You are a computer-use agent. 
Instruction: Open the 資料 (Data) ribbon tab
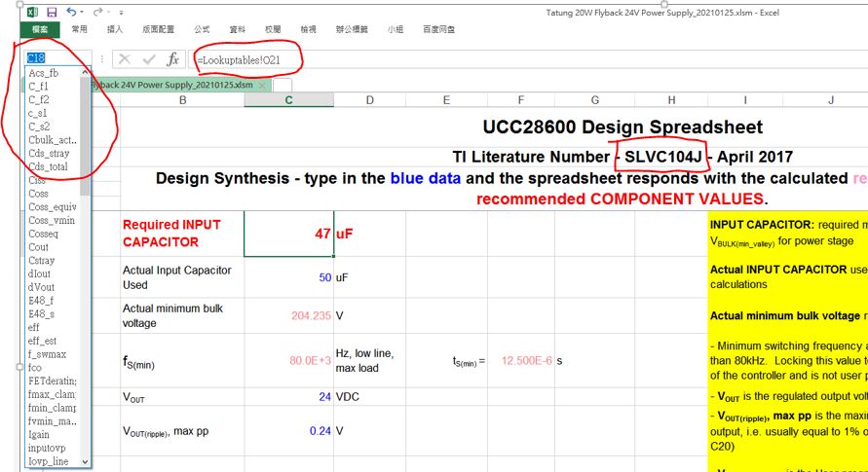click(x=238, y=29)
